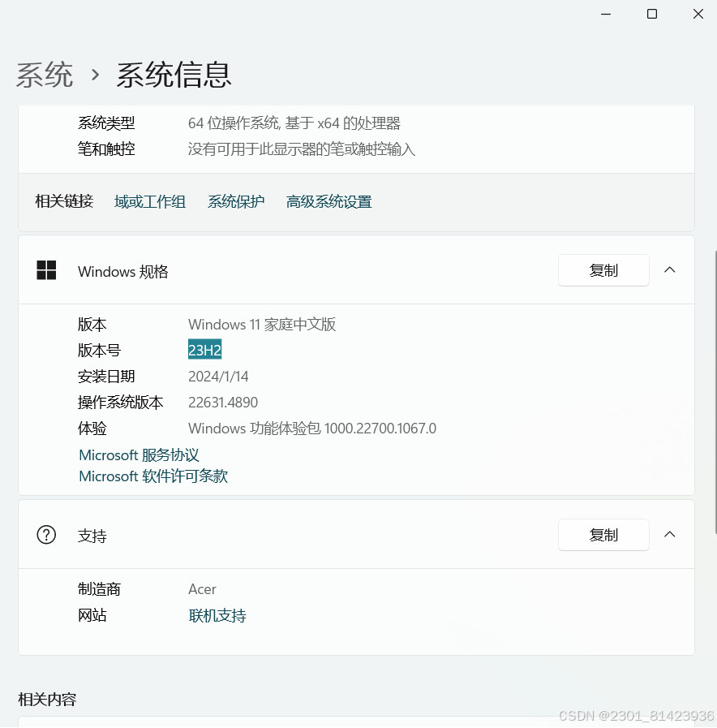Click the 2024/1/14 install date value
717x728 pixels.
pos(218,377)
